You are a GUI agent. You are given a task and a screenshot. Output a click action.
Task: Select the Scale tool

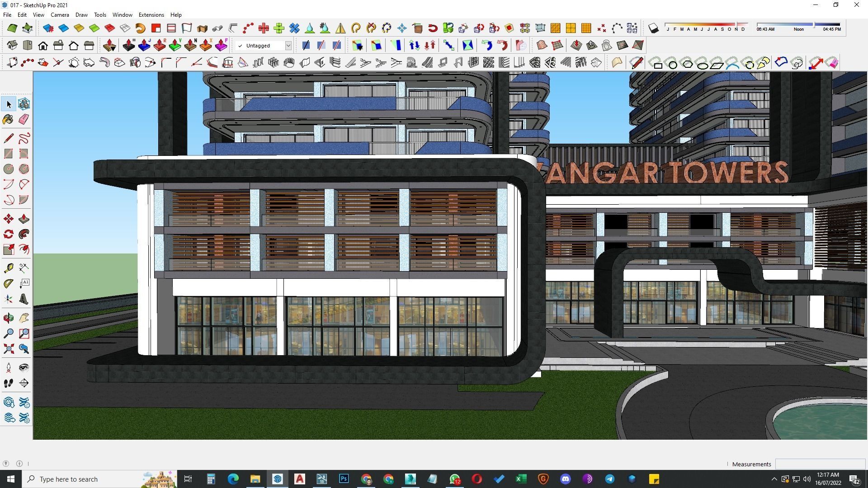9,249
